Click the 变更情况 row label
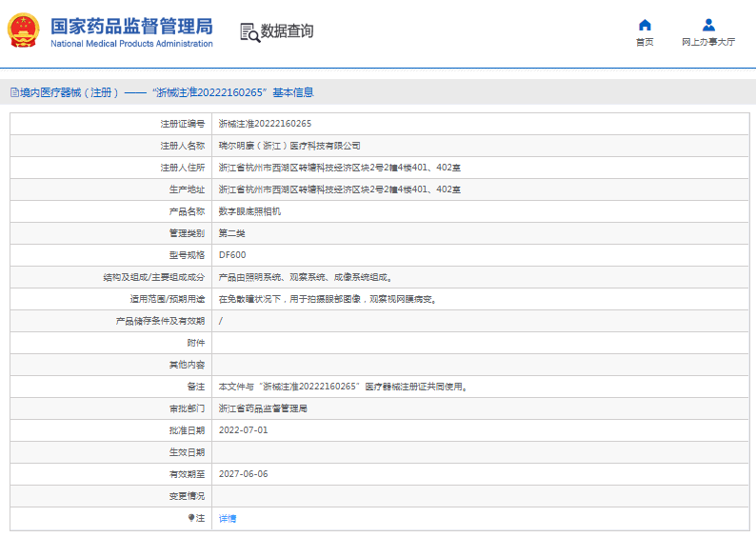This screenshot has height=537, width=756. (187, 496)
